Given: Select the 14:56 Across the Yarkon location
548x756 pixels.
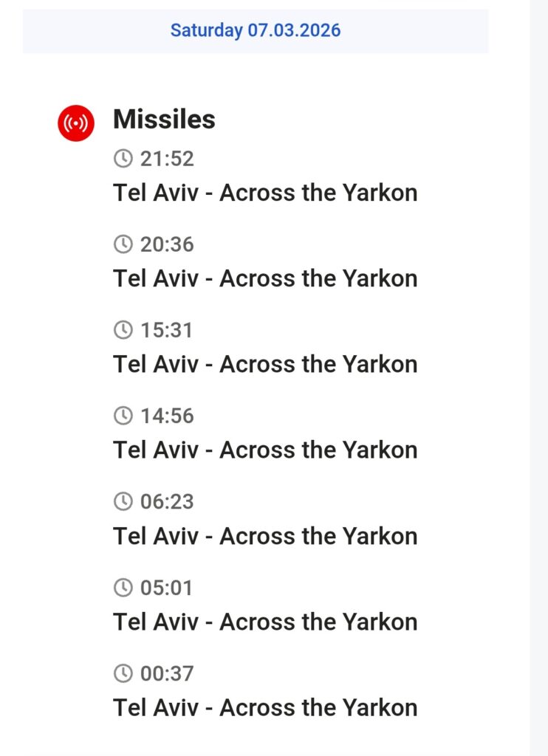Looking at the screenshot, I should coord(265,450).
